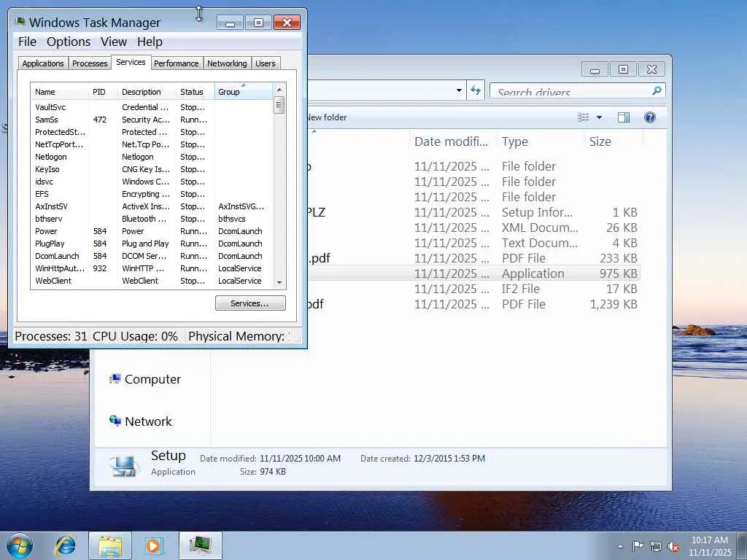Image resolution: width=747 pixels, height=560 pixels.
Task: Switch to the Users tab
Action: 266,63
